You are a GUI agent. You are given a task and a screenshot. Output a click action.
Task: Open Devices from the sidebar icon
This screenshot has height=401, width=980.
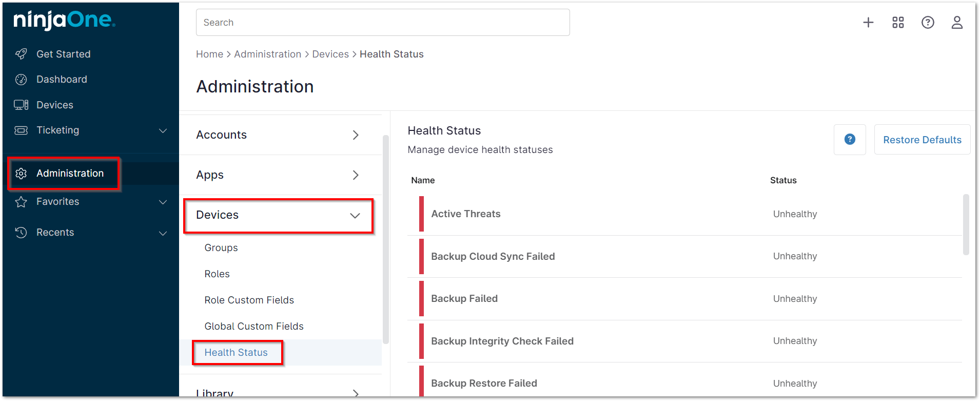(21, 104)
